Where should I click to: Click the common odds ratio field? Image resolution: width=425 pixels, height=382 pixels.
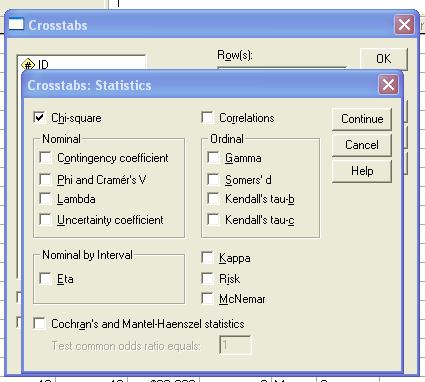(235, 345)
